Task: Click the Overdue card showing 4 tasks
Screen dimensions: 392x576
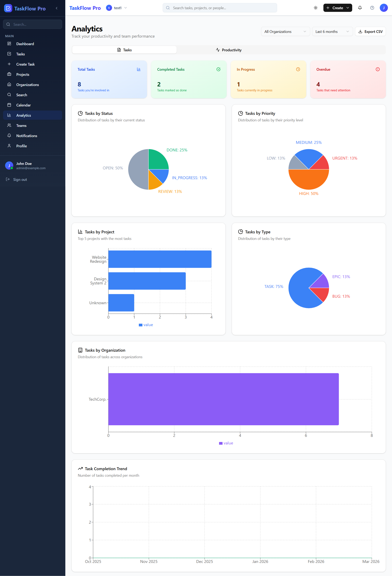Action: click(348, 79)
